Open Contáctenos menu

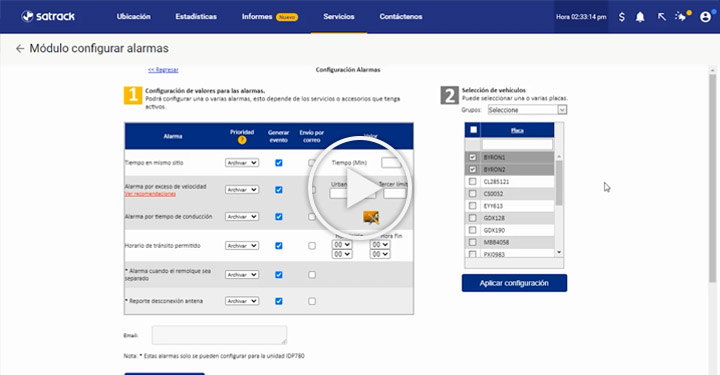click(401, 17)
